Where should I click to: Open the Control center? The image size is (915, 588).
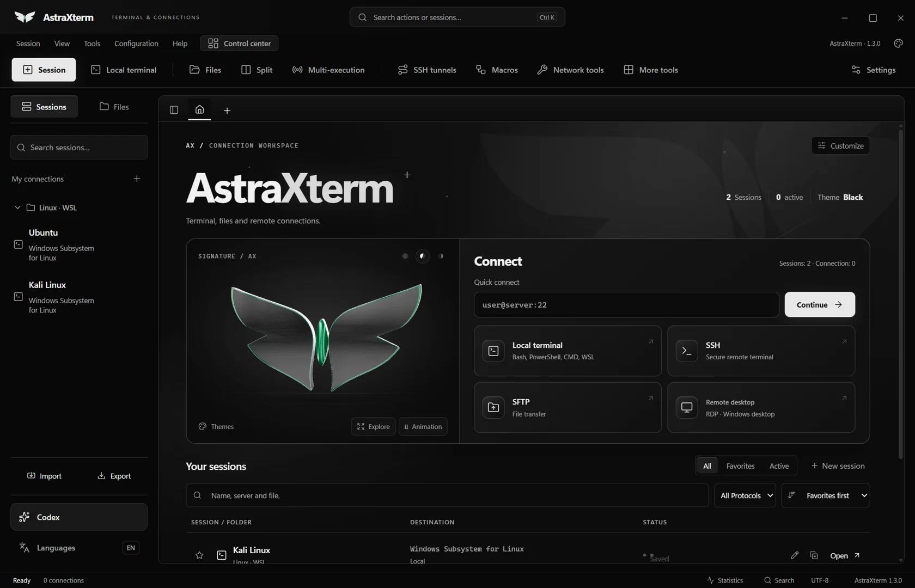(x=239, y=44)
